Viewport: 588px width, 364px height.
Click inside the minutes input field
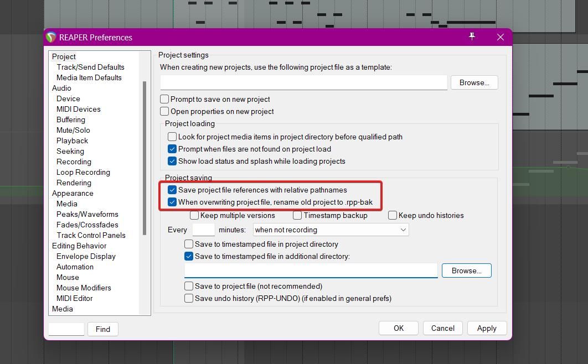click(203, 230)
